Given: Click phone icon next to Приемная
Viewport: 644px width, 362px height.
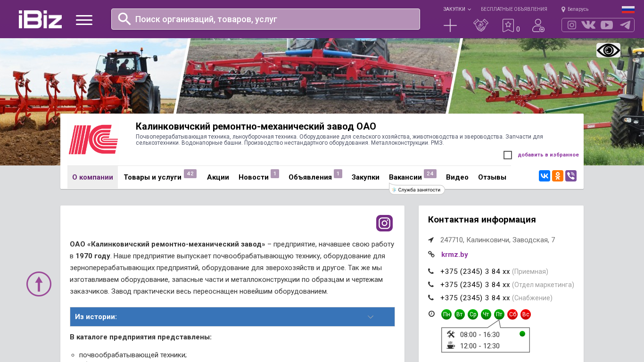Looking at the screenshot, I should tap(431, 271).
